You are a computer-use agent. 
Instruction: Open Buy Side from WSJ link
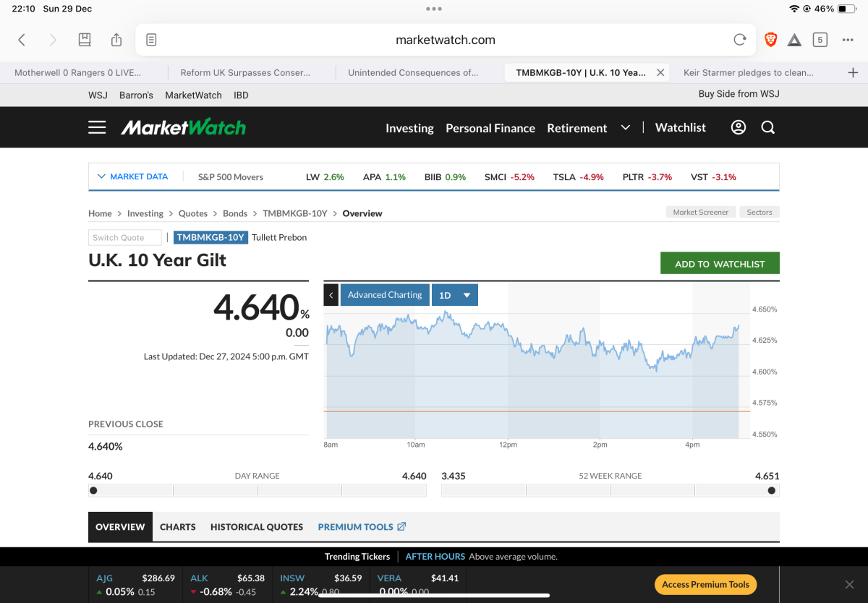(739, 94)
